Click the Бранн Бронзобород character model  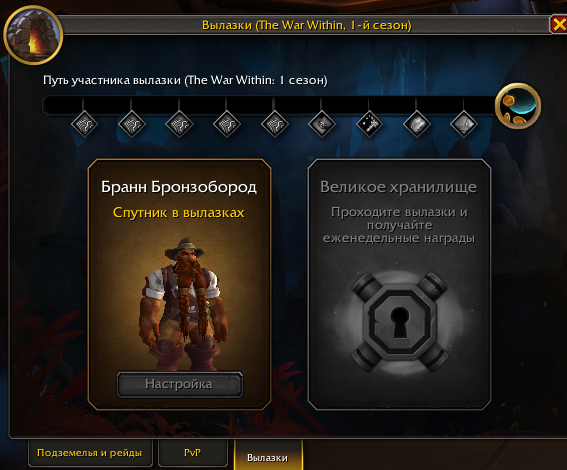click(x=184, y=304)
